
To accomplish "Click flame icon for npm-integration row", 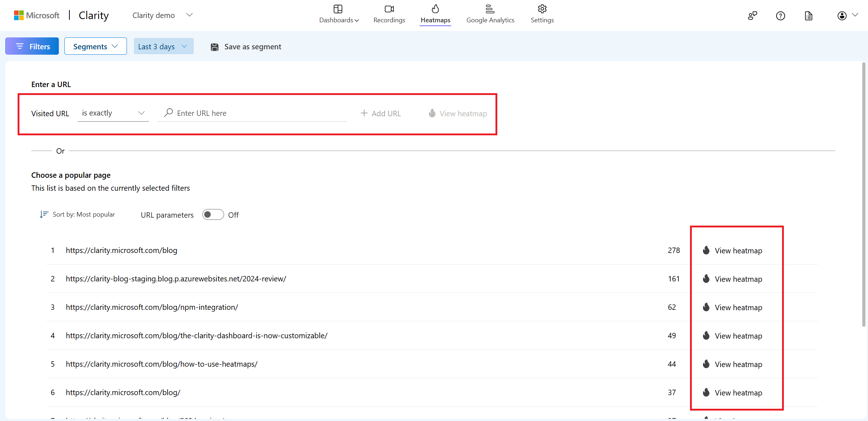I will [x=706, y=307].
